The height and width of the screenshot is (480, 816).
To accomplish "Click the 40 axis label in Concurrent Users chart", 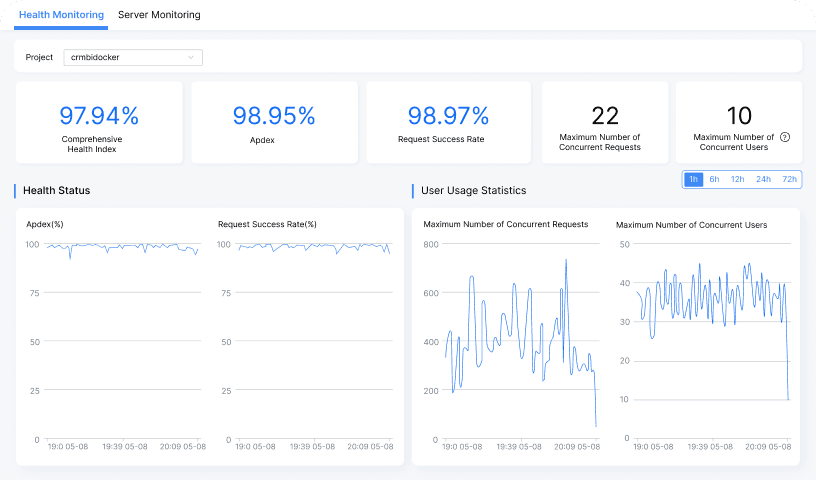I will click(x=624, y=283).
